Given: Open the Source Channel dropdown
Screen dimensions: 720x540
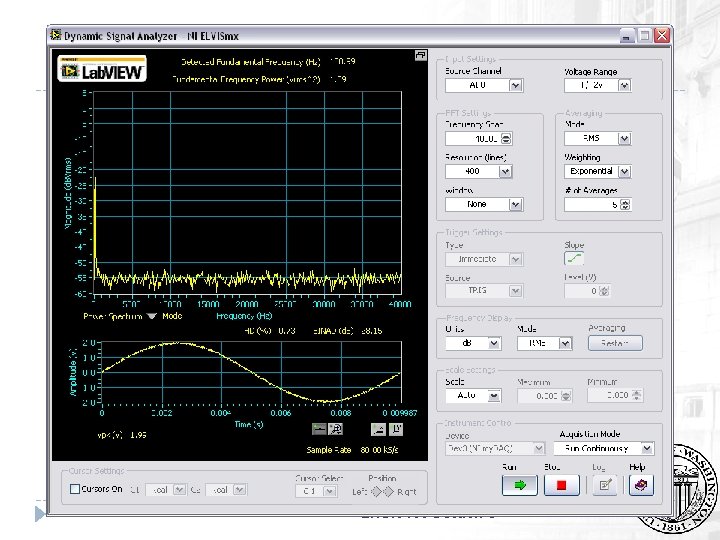Looking at the screenshot, I should tap(515, 86).
